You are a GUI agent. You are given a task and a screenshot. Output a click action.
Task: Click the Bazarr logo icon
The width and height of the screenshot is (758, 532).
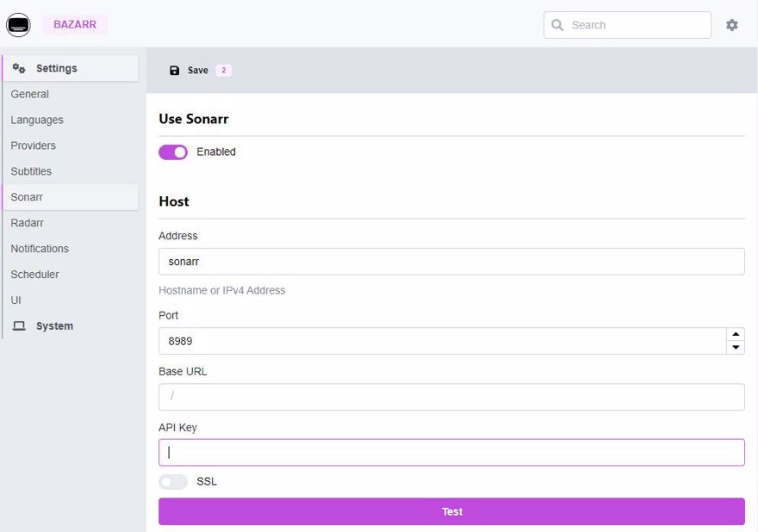(18, 25)
